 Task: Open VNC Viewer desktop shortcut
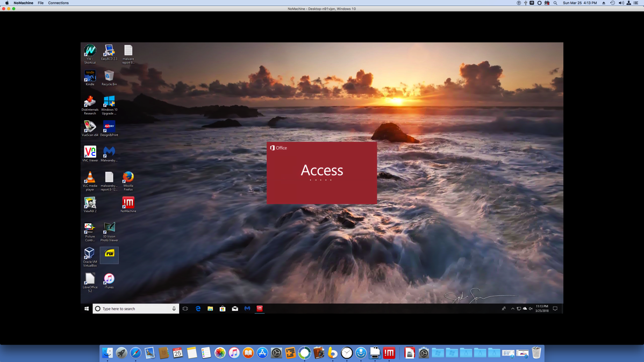tap(90, 154)
